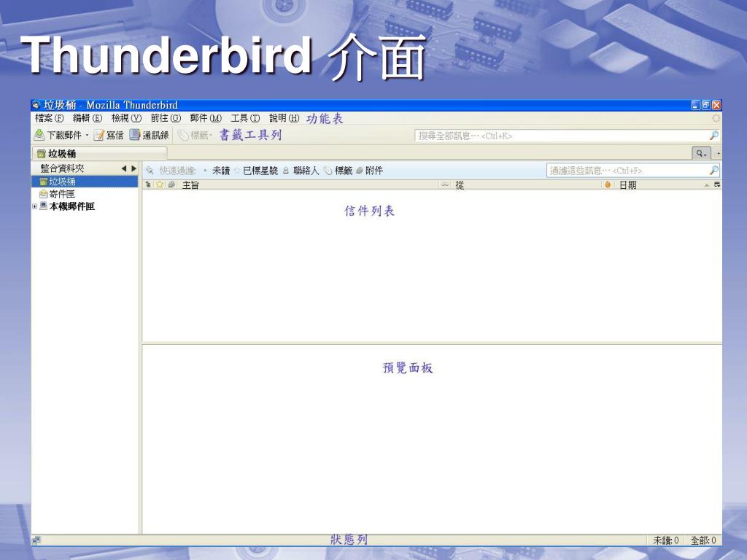Toggle the 未讀 unread filter
The image size is (747, 560).
[x=217, y=171]
